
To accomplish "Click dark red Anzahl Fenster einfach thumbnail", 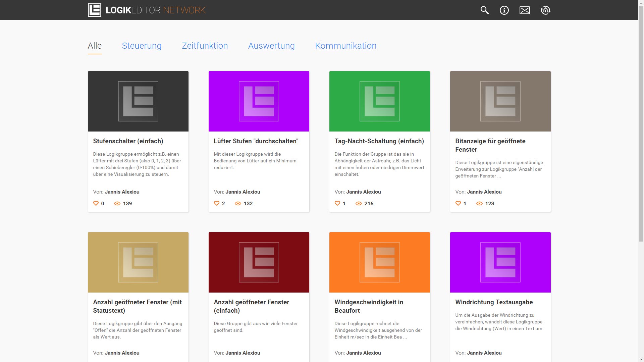I will point(259,262).
